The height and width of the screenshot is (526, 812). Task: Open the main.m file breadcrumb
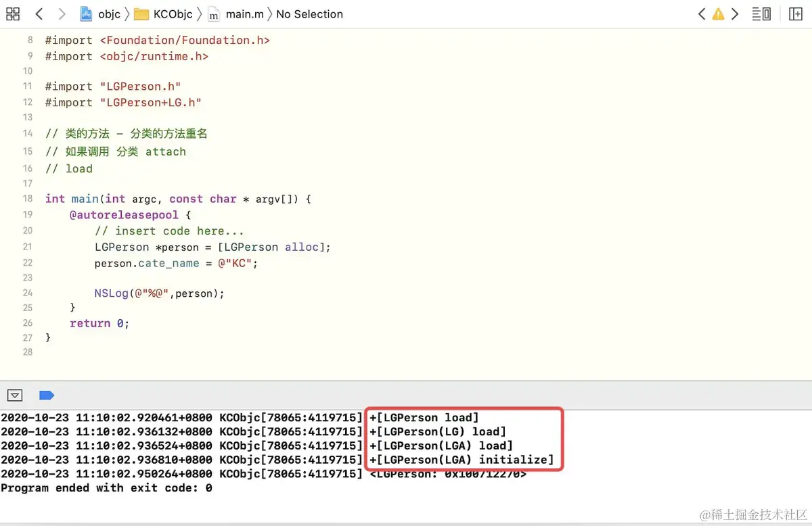[x=244, y=14]
